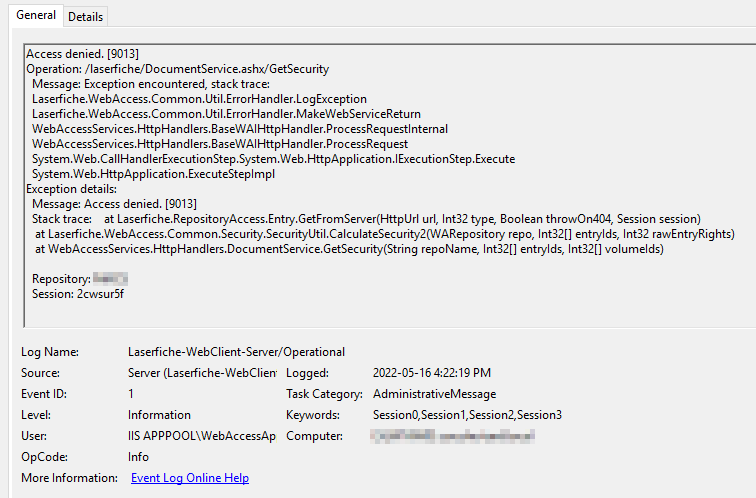Viewport: 756px width, 498px height.
Task: Select the ErrorHandler.MakeWebServiceReturn line
Action: (x=226, y=114)
